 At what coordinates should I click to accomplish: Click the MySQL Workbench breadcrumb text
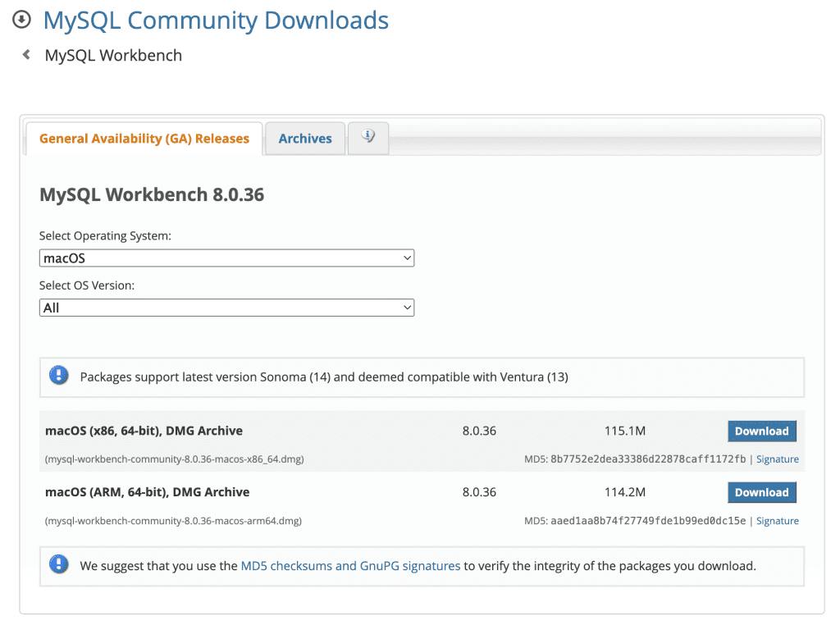[x=113, y=55]
